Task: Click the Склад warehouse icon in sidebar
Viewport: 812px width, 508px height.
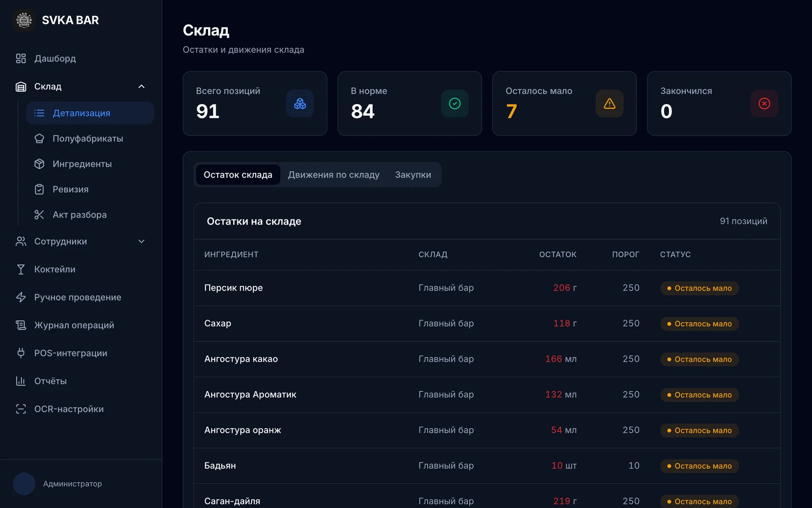Action: pos(21,87)
